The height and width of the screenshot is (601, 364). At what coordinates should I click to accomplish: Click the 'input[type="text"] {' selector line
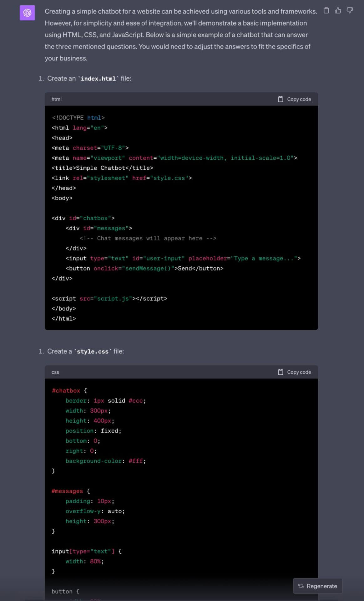coord(87,551)
